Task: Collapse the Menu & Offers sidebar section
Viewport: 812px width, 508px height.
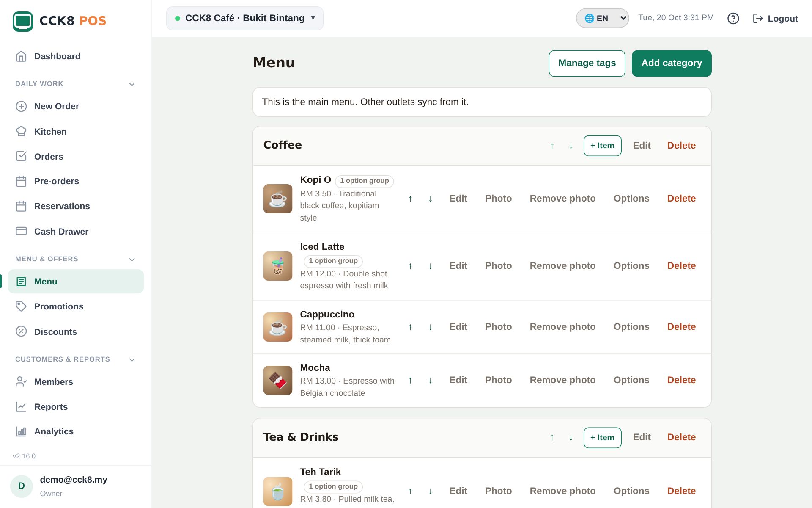Action: point(76,259)
